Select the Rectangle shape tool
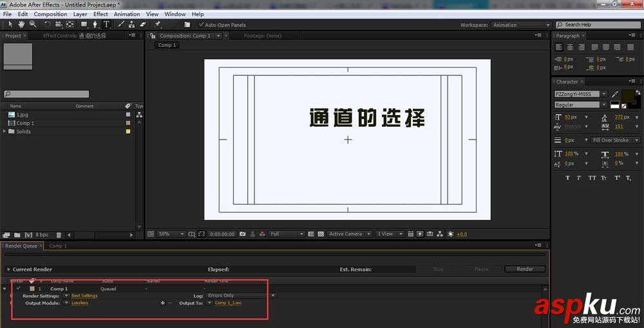 click(84, 24)
